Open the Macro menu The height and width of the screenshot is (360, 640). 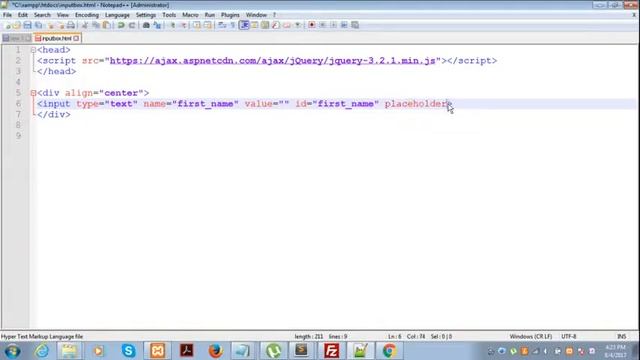(x=190, y=15)
